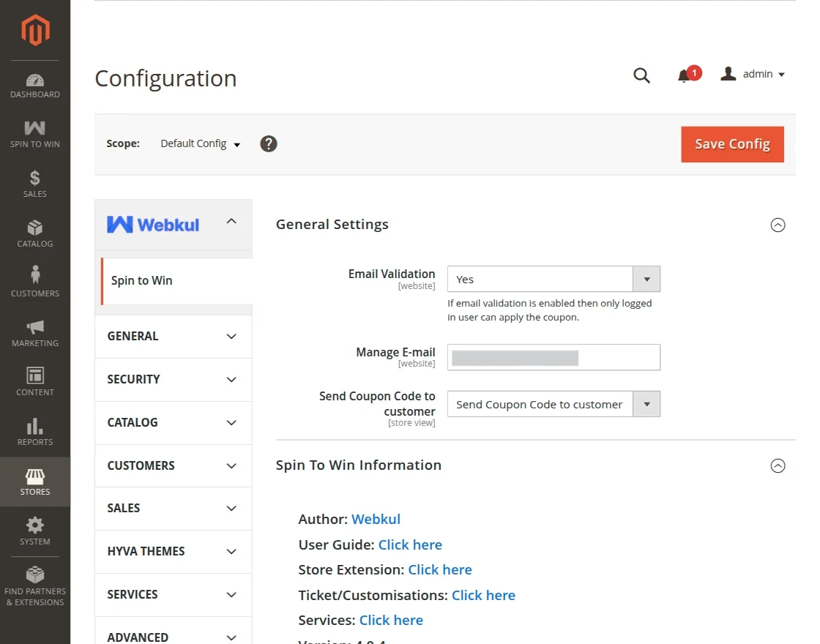The image size is (820, 644).
Task: Open the Email Validation dropdown
Action: (x=553, y=280)
